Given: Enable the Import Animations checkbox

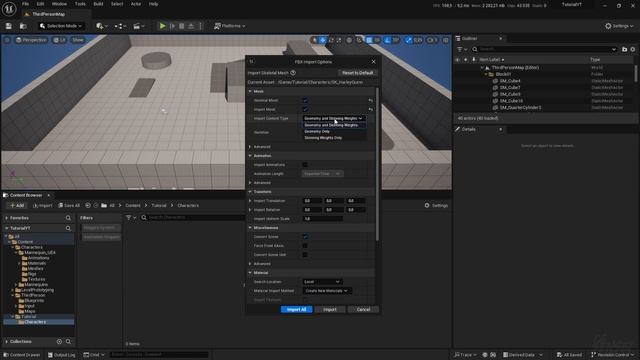Looking at the screenshot, I should point(305,164).
